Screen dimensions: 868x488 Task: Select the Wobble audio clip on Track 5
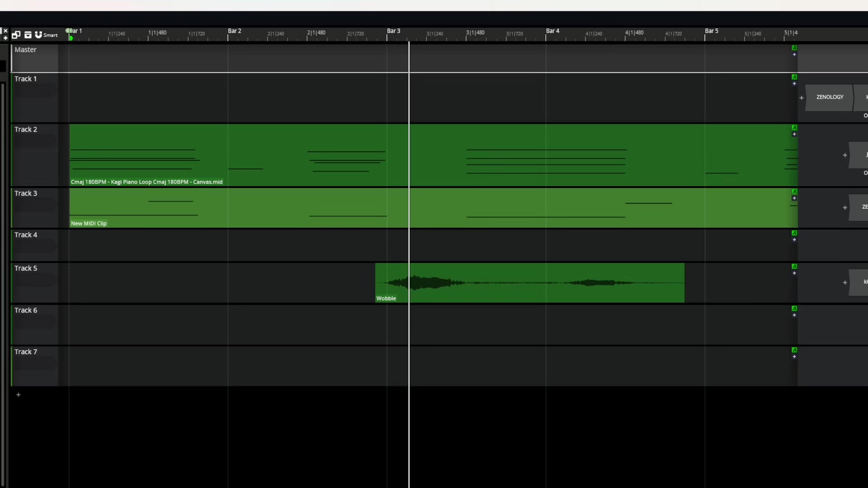click(x=530, y=282)
